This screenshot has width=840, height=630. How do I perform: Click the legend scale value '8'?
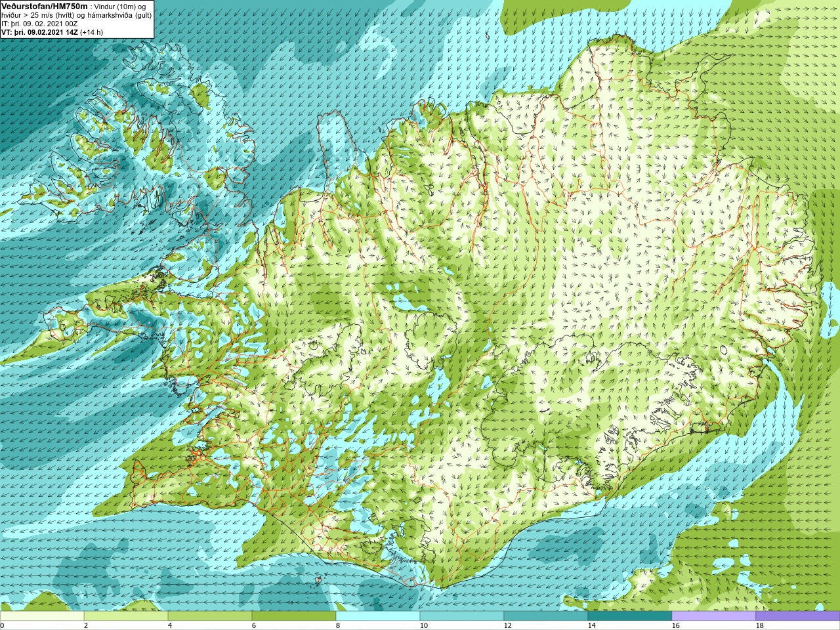point(338,625)
